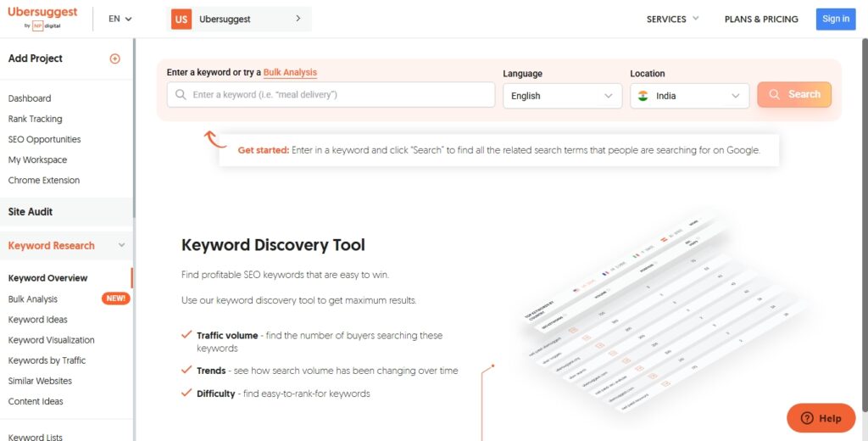
Task: Select Keyword Visualization in sidebar
Action: [52, 340]
